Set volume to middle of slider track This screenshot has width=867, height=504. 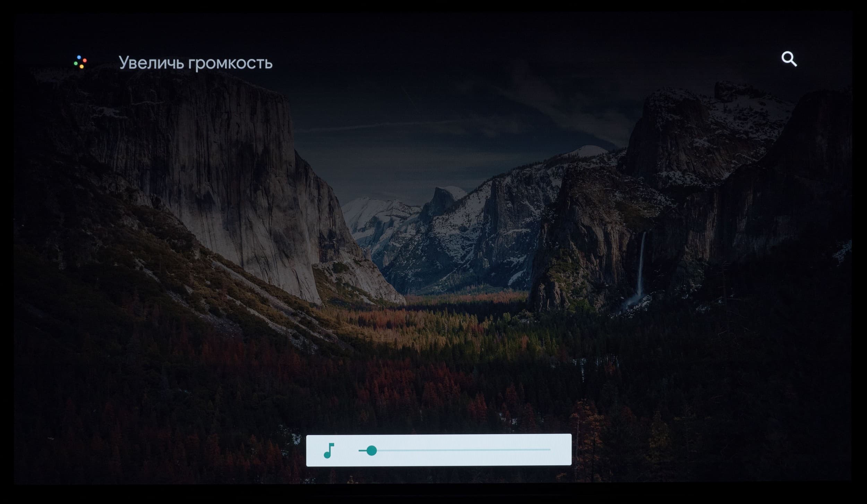(x=455, y=450)
